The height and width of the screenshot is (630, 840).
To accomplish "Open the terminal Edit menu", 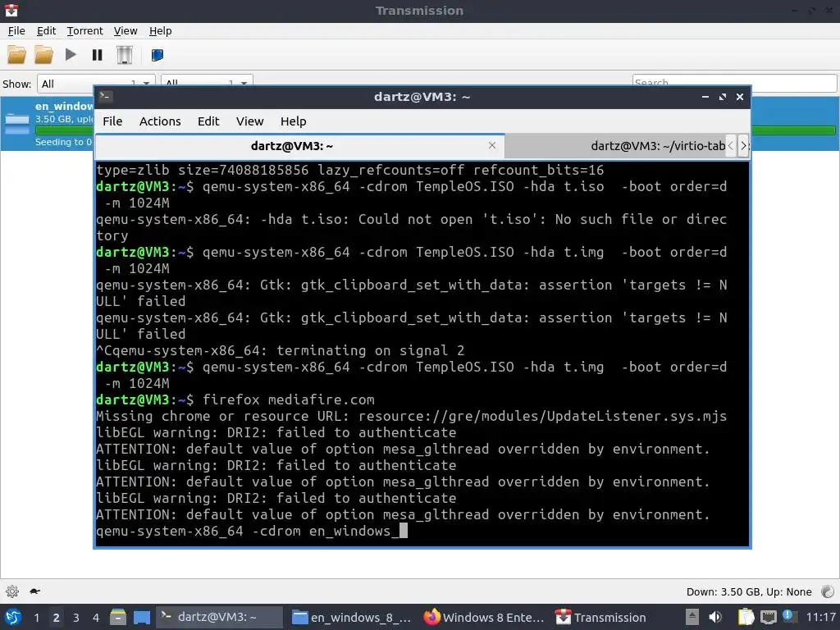I will [208, 121].
